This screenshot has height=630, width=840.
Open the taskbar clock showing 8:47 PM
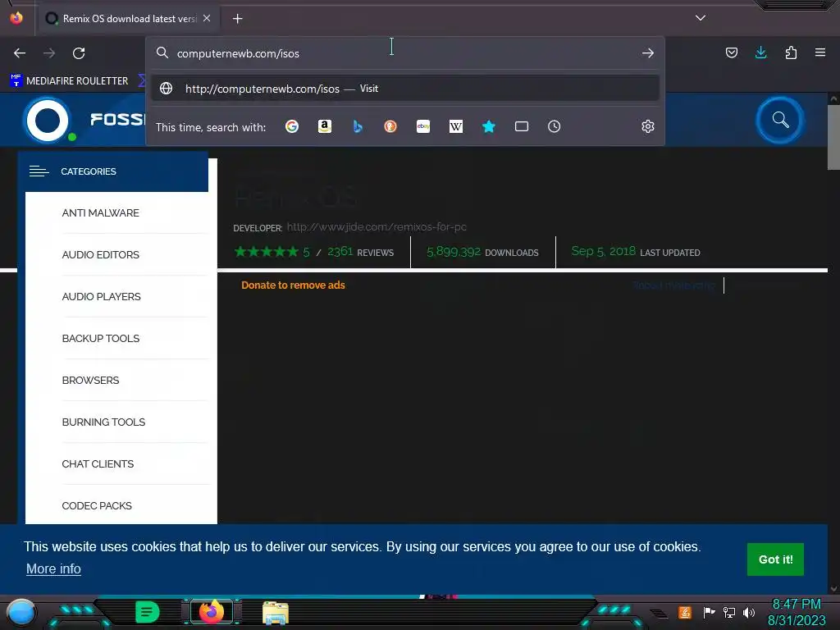click(796, 612)
